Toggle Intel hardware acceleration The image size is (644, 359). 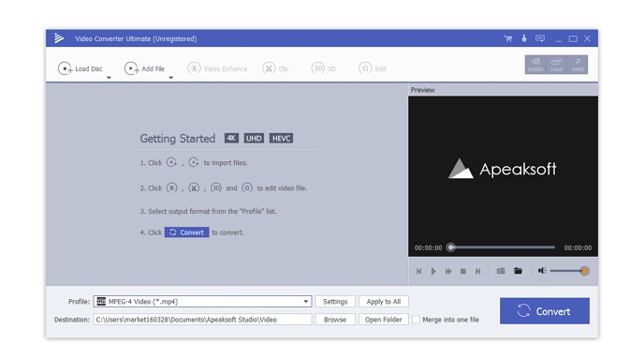[x=556, y=65]
